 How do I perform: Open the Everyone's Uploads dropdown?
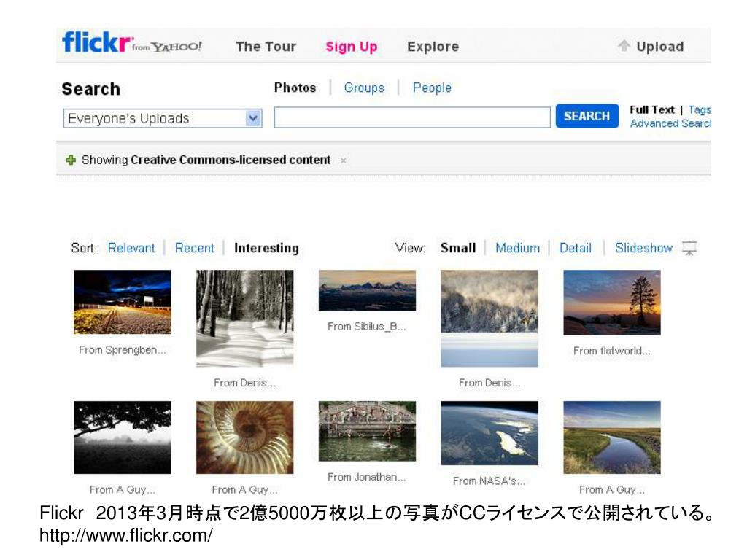163,119
